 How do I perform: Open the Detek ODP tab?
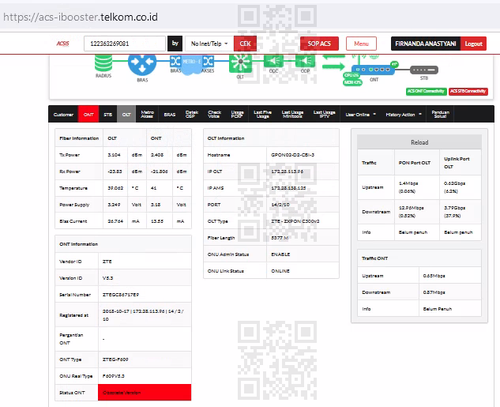click(192, 114)
